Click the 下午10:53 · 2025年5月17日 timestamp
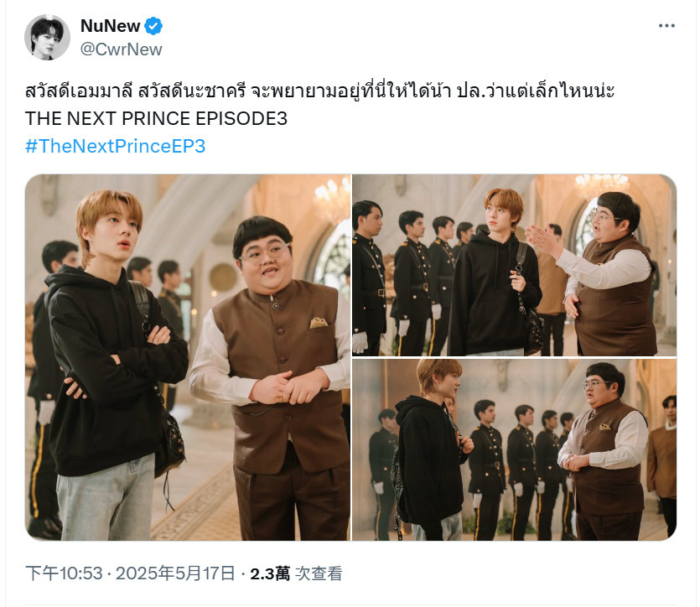Screen dimensions: 700x607 130,573
